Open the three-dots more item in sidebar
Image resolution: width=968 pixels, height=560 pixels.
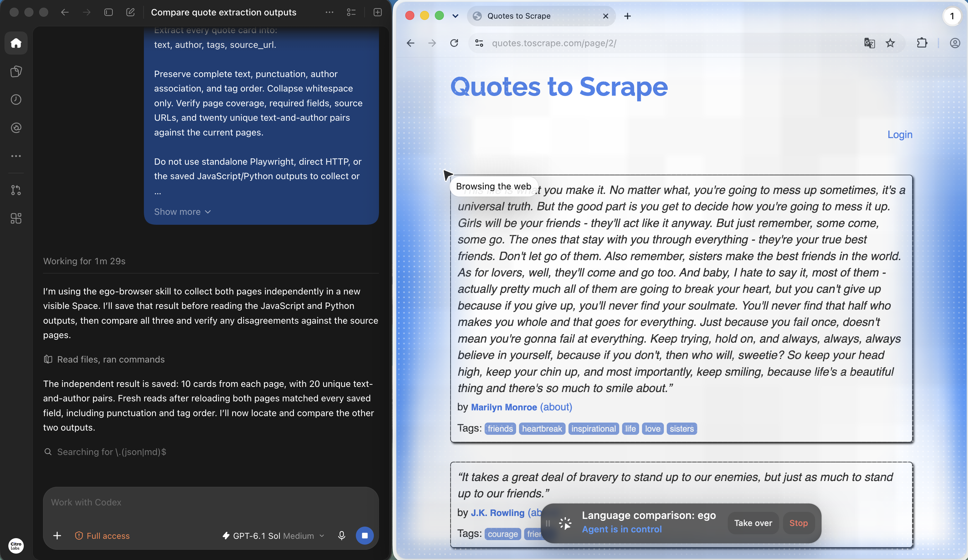pos(16,156)
